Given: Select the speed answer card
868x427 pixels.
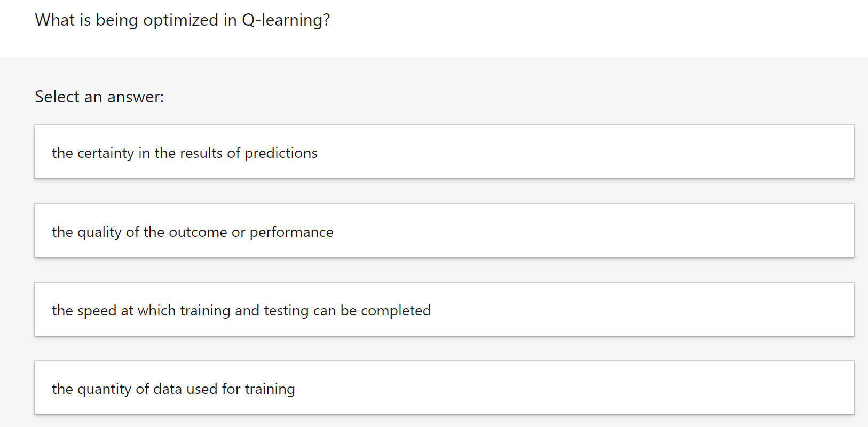Looking at the screenshot, I should coord(444,310).
